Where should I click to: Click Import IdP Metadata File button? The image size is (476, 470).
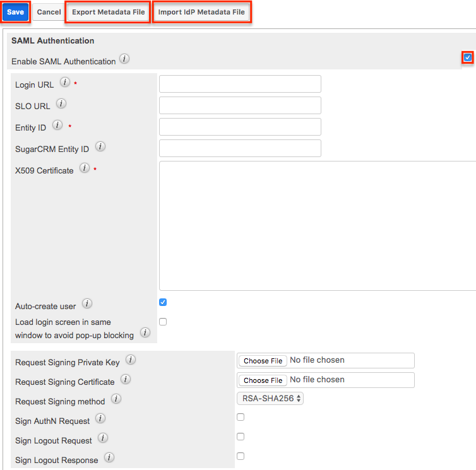(x=201, y=12)
